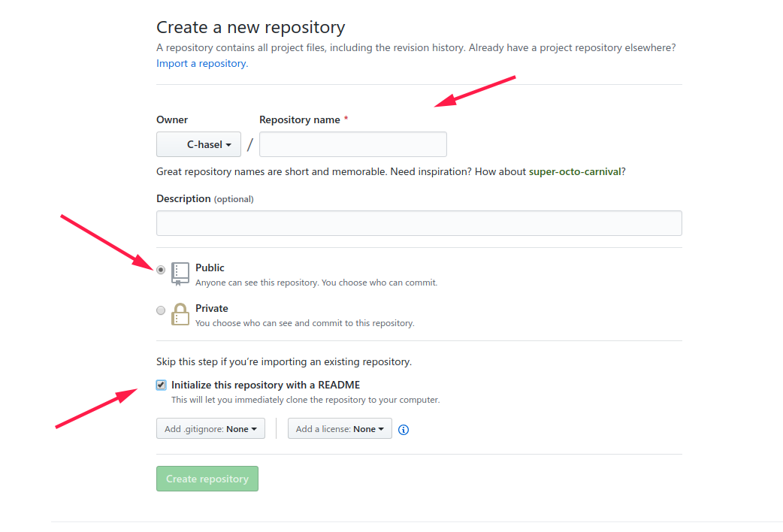Viewport: 783px width, 532px height.
Task: Click the Import a repository link
Action: pyautogui.click(x=201, y=64)
